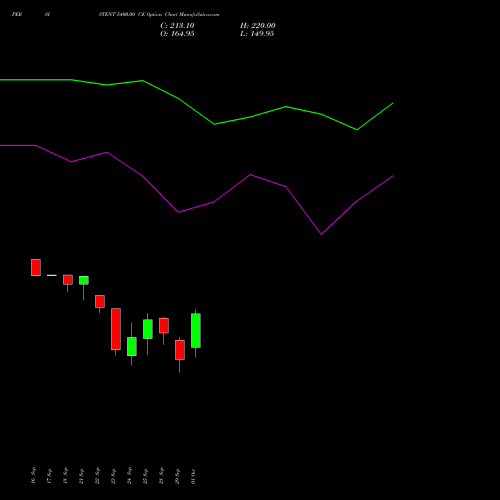500x500 pixels.
Task: Click the '21 Sep' date axis label
Action: 81,476
